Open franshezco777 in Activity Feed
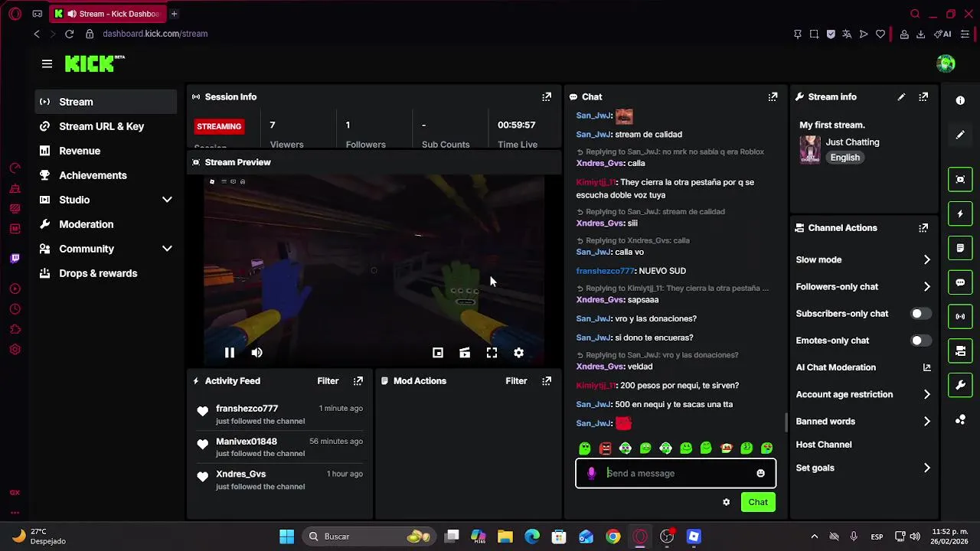 point(247,409)
